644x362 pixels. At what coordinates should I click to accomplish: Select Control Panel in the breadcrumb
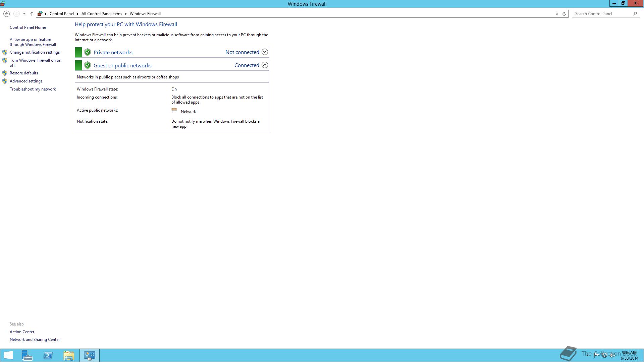[61, 14]
